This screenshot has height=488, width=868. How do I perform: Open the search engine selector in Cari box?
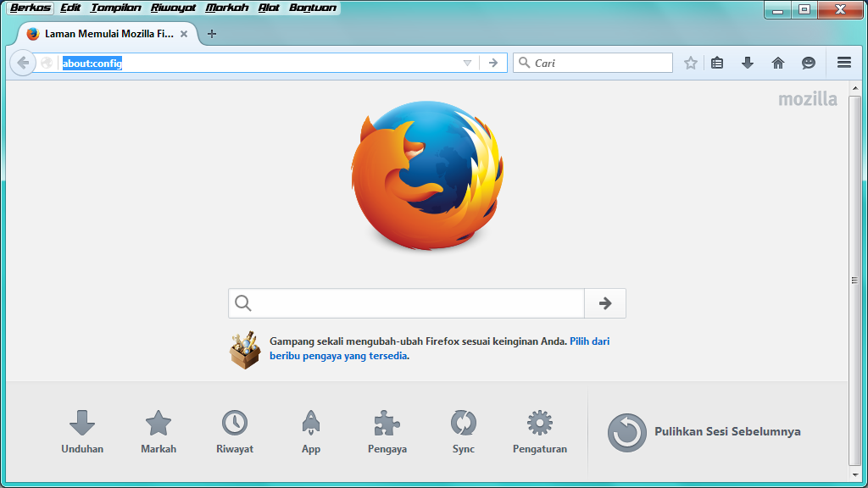pos(526,62)
